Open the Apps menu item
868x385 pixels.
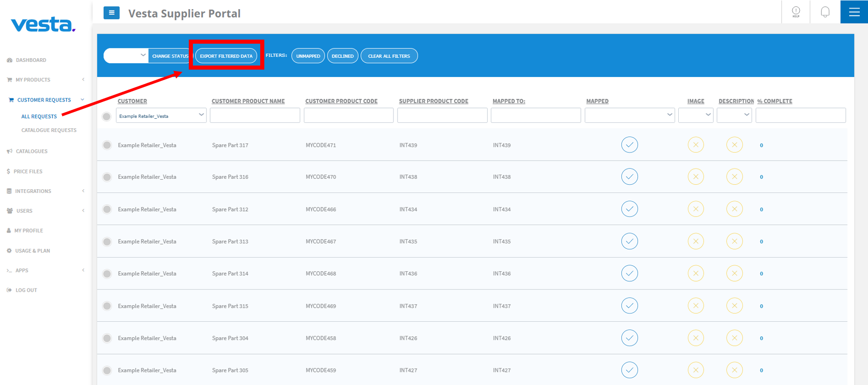click(22, 270)
